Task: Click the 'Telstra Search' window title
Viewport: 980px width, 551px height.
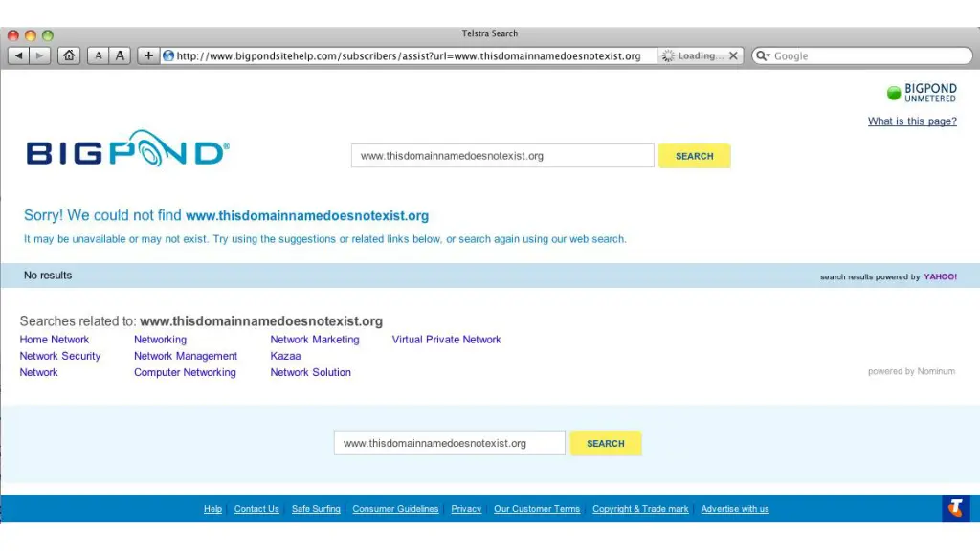Action: (490, 33)
